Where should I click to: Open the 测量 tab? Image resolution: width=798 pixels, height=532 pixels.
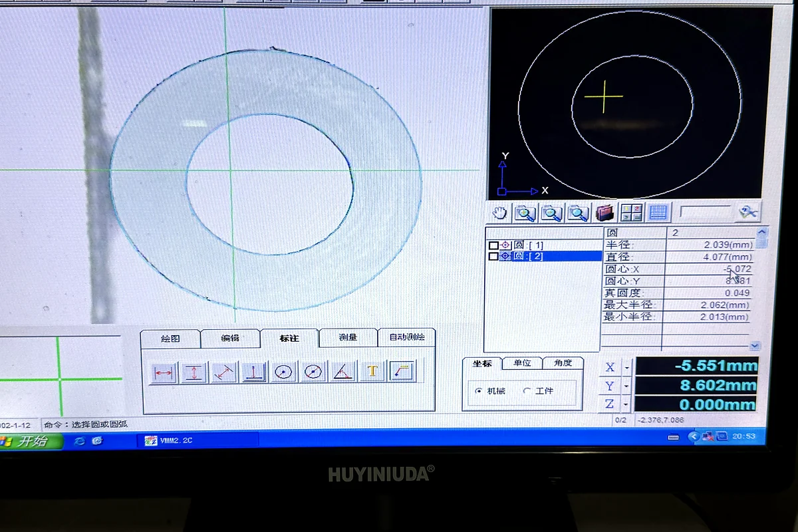click(348, 338)
